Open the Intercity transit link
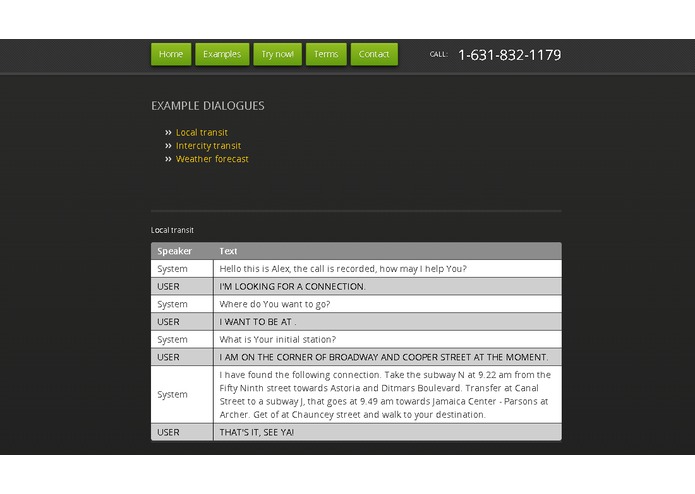Screen dimensions: 695x494 (x=208, y=146)
